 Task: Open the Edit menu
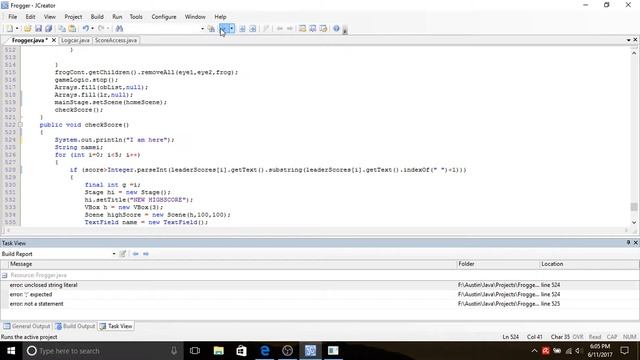30,17
